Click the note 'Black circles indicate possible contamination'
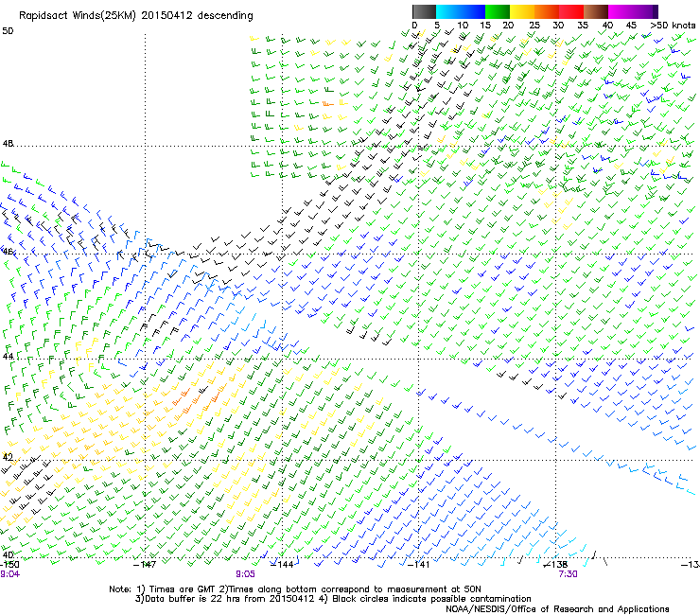This screenshot has width=700, height=615. (431, 599)
